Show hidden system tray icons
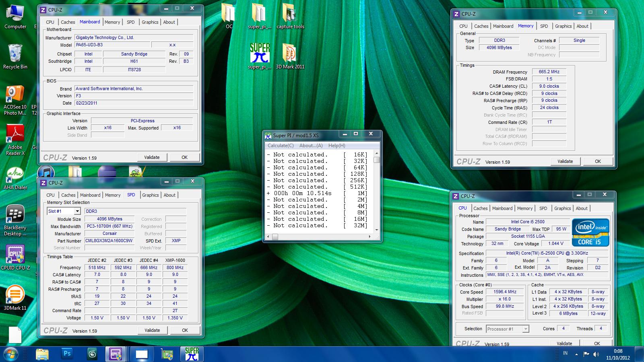The height and width of the screenshot is (362, 644). click(576, 354)
